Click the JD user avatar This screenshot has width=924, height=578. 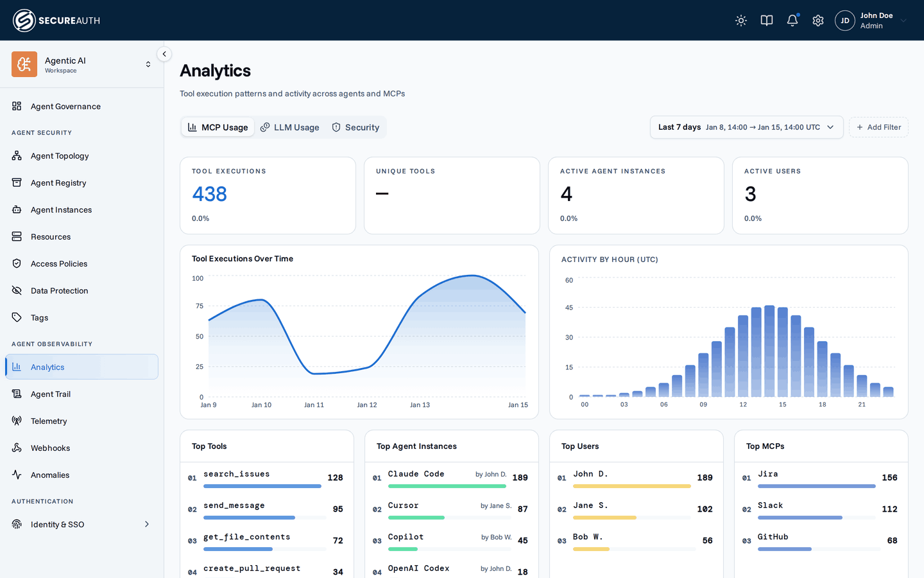pos(845,21)
